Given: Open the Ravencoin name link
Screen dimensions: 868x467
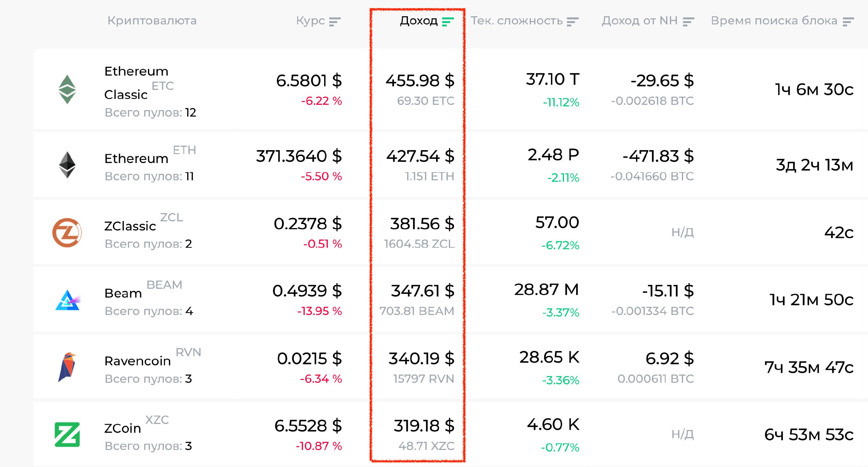Looking at the screenshot, I should 138,361.
